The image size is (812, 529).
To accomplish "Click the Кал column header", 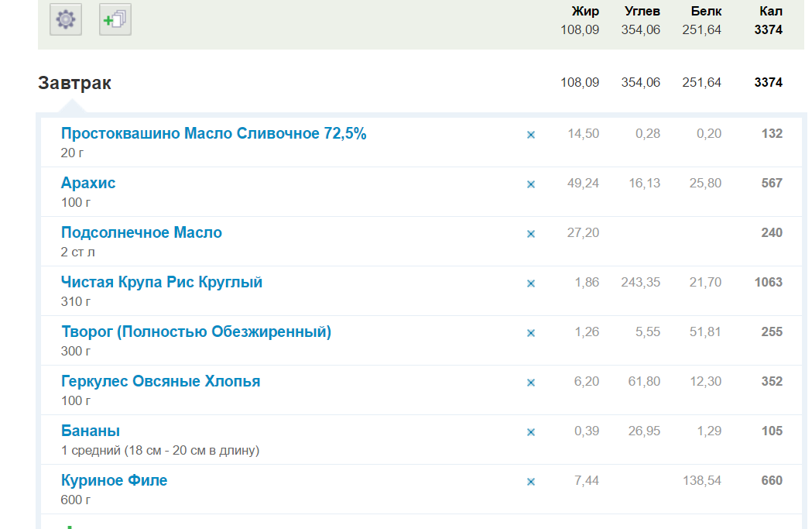I will (x=770, y=11).
